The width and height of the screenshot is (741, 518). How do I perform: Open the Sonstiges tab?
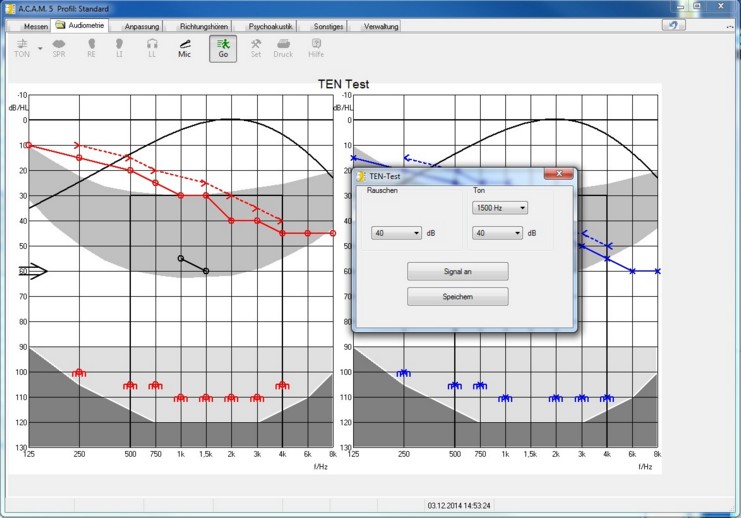(328, 26)
